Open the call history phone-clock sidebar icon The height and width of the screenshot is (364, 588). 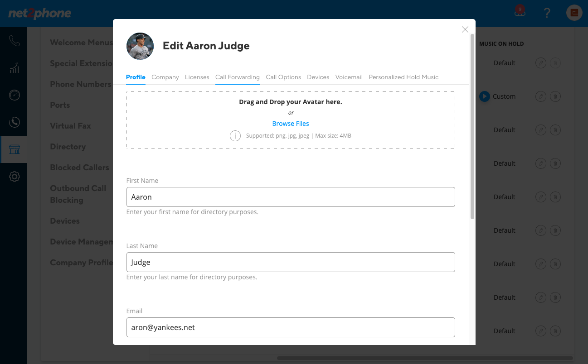[14, 122]
